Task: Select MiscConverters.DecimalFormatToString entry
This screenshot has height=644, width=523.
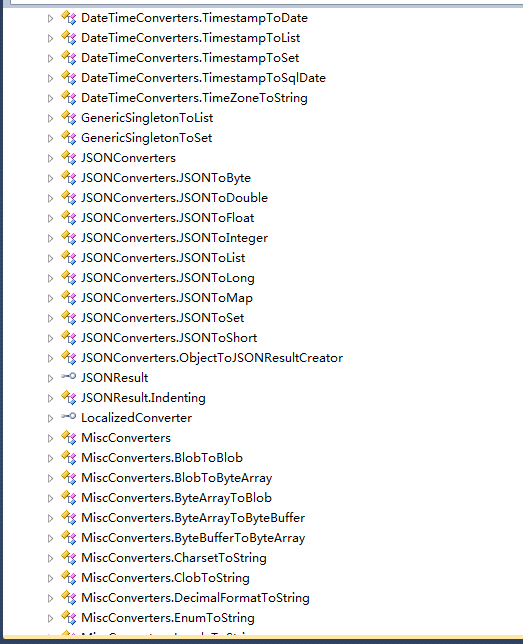Action: [195, 598]
